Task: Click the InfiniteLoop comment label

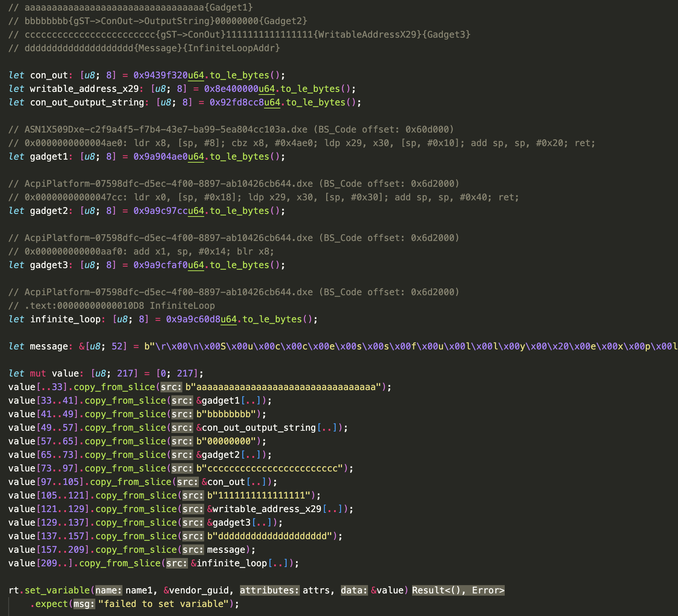Action: (x=182, y=305)
